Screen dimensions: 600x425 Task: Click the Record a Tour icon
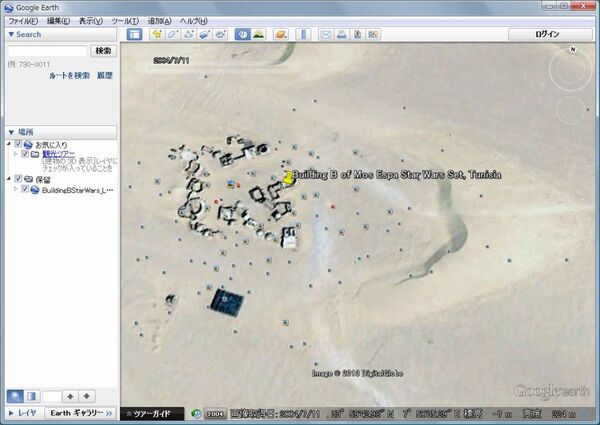(x=220, y=34)
